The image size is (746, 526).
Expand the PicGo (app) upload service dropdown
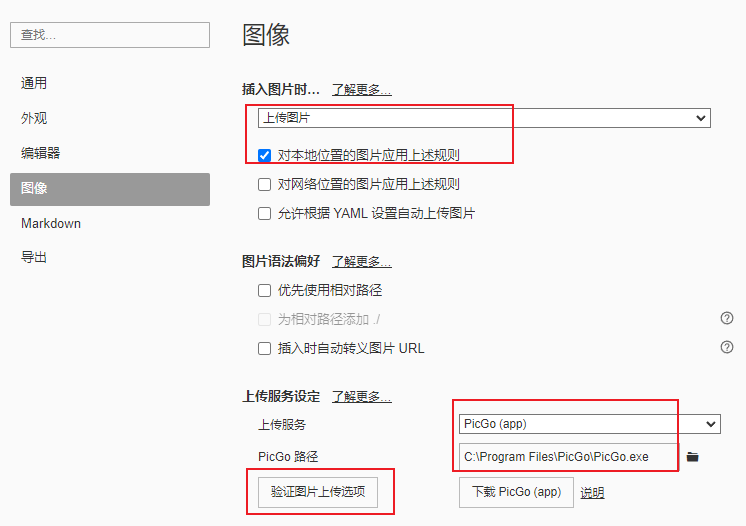(x=589, y=424)
